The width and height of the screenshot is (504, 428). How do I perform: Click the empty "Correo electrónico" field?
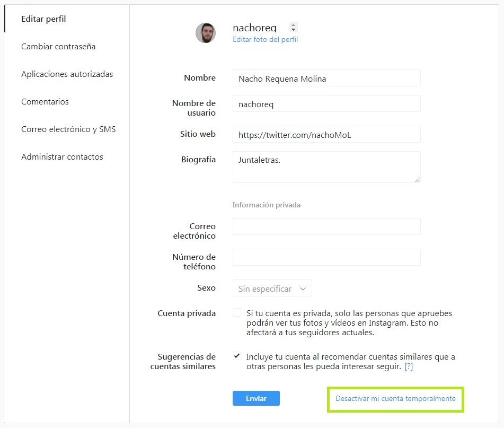[326, 226]
